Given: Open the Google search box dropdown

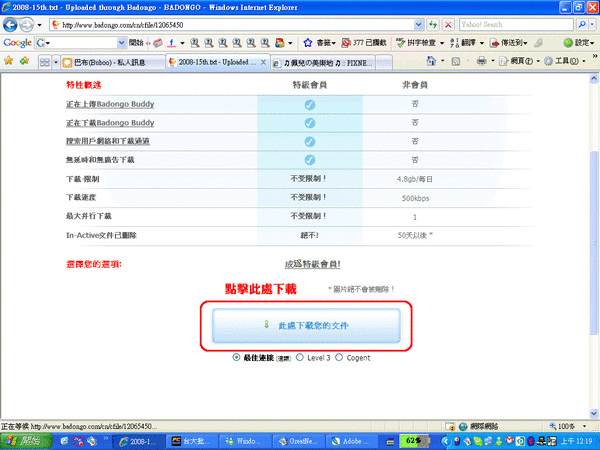Looking at the screenshot, I should (121, 43).
